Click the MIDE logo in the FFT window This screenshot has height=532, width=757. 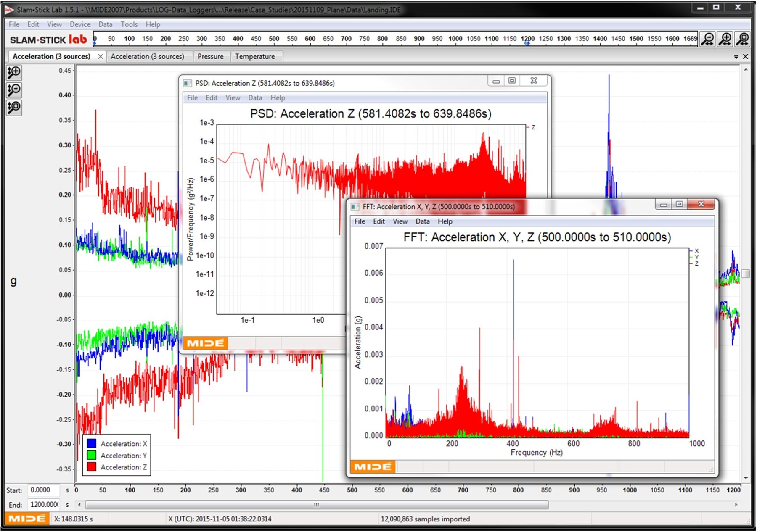pos(373,466)
